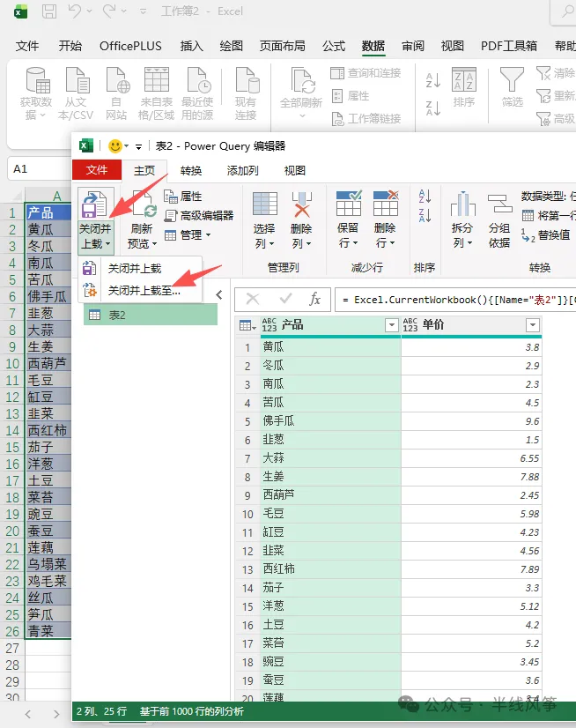Switch to the Power Query 转换 tab
Image resolution: width=576 pixels, height=728 pixels.
point(191,170)
